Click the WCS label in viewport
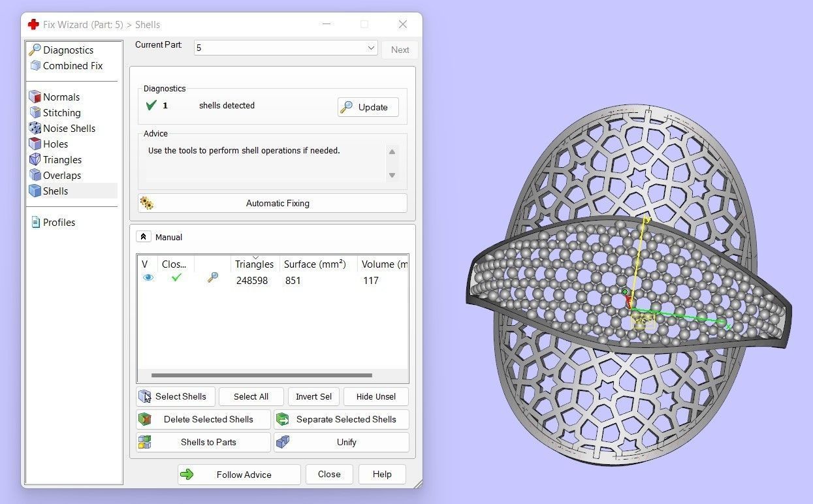The width and height of the screenshot is (813, 504). tap(643, 321)
